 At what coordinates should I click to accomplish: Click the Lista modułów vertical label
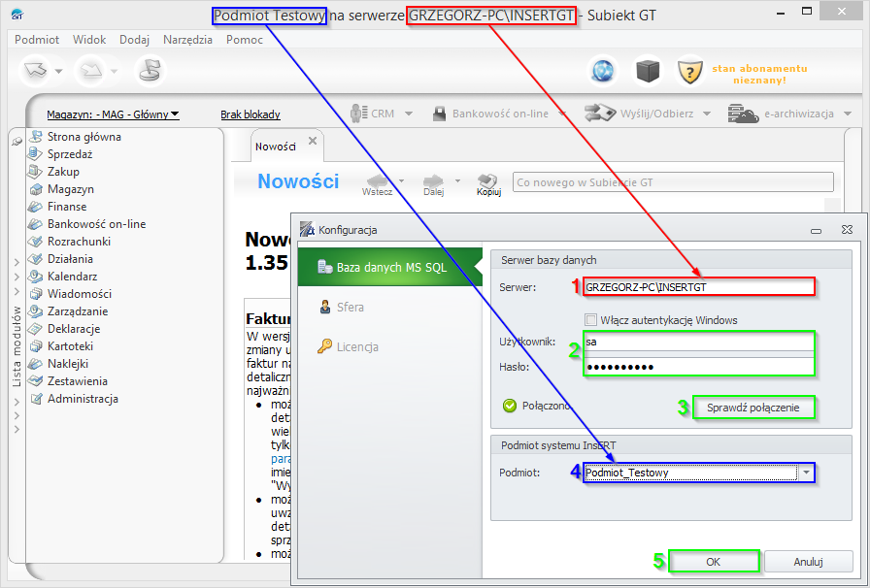[x=17, y=346]
